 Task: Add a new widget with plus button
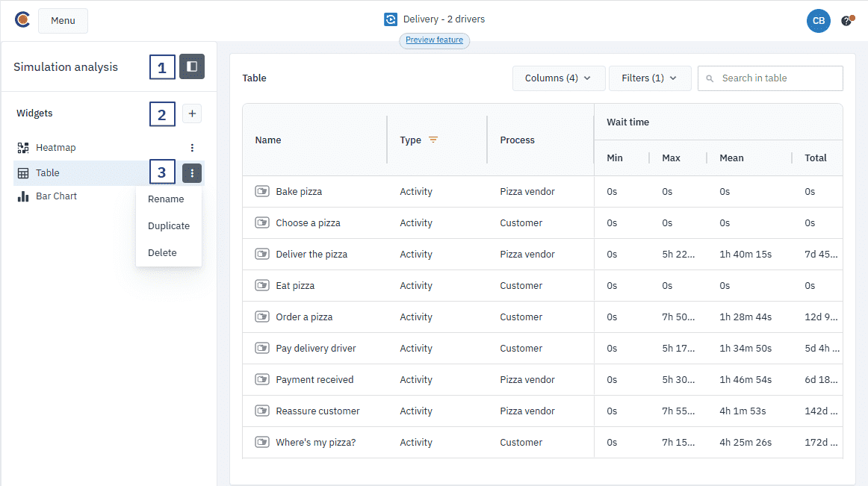192,113
